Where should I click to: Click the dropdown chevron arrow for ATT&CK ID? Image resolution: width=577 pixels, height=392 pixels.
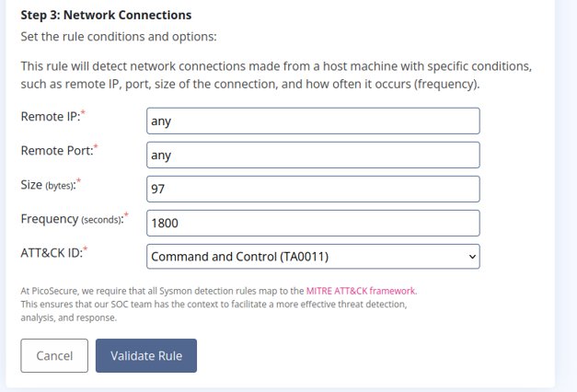[472, 257]
